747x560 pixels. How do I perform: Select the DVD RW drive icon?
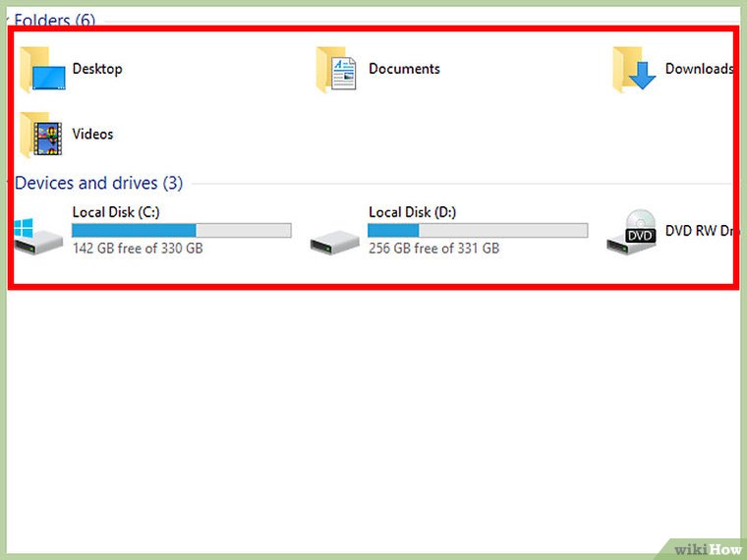(x=631, y=233)
